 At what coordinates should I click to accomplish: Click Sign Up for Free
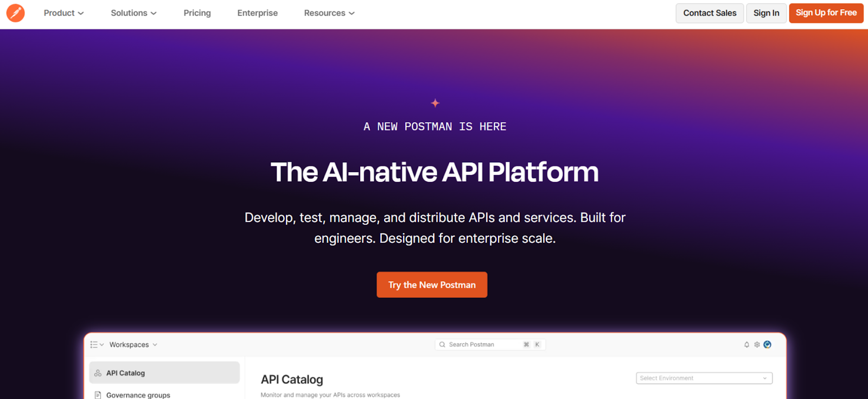pos(826,13)
